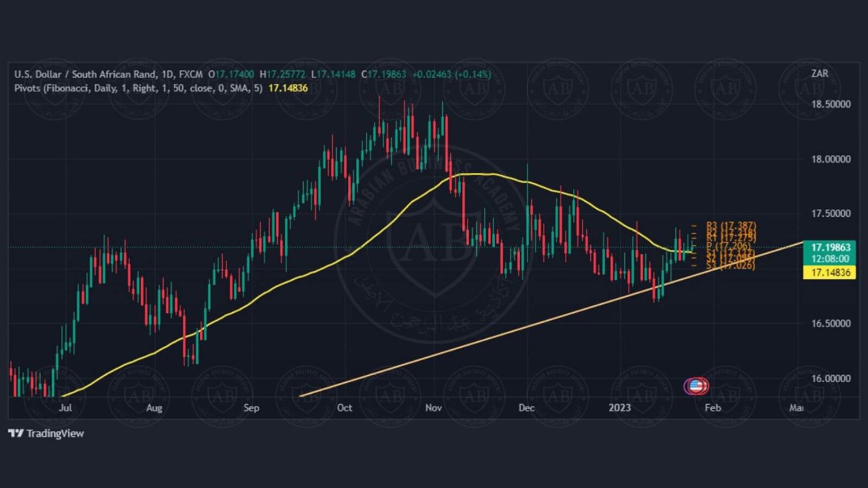This screenshot has width=868, height=488.
Task: Click the Jul label on the time axis
Action: tap(65, 408)
